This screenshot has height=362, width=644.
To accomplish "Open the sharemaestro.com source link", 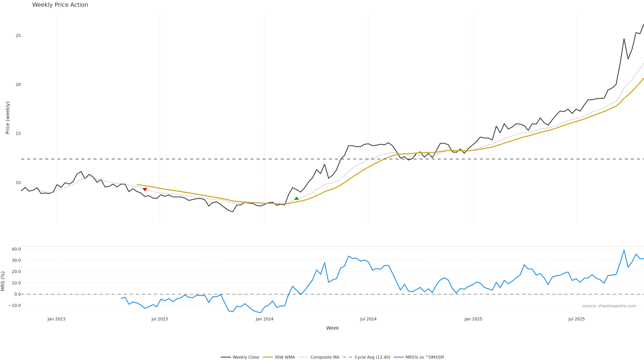I will point(609,306).
